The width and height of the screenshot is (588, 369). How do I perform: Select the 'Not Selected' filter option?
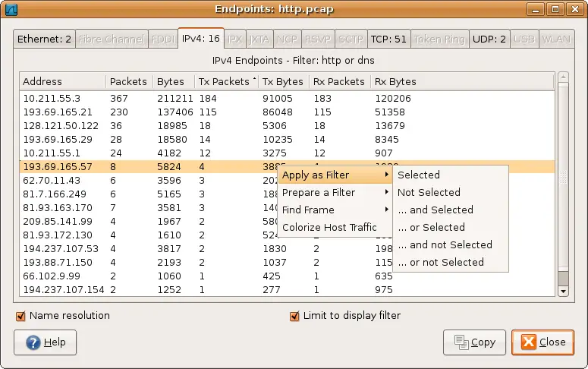point(429,193)
